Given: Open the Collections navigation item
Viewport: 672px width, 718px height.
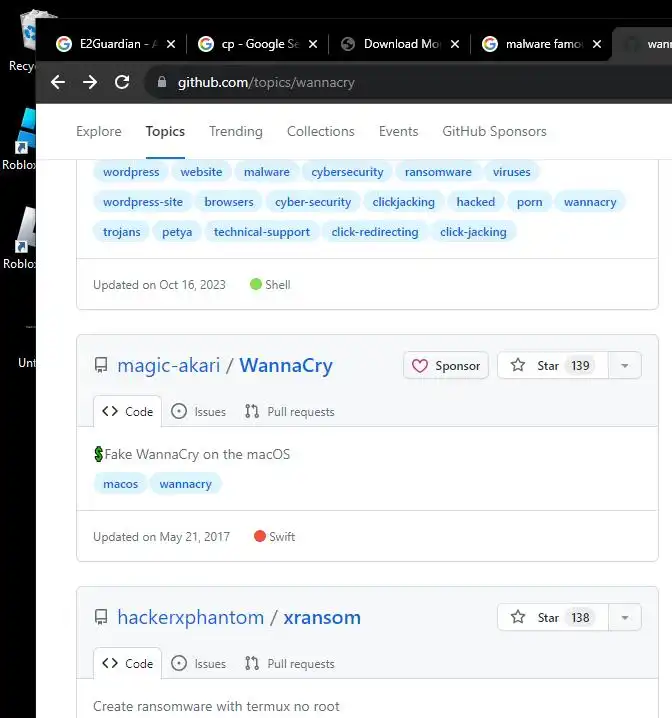Looking at the screenshot, I should point(320,131).
